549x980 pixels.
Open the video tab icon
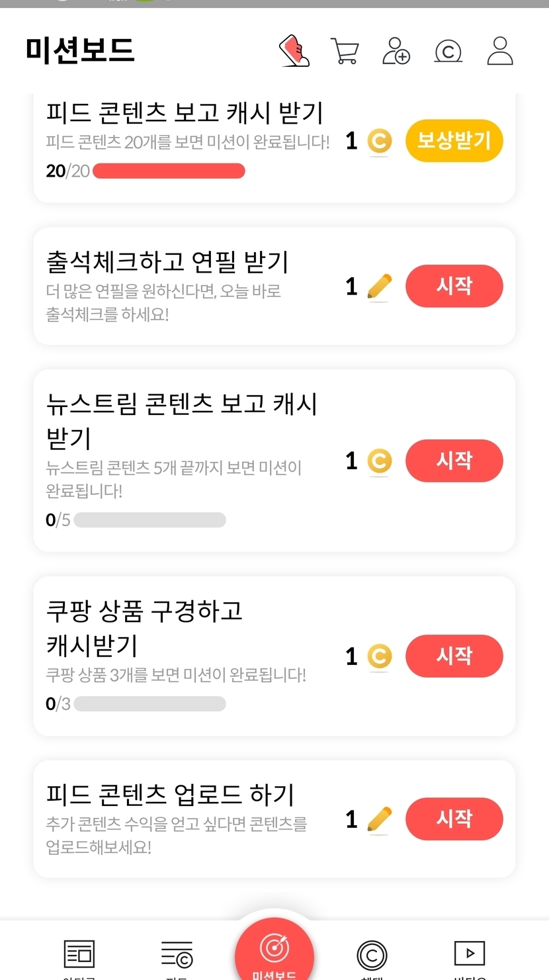(x=470, y=954)
